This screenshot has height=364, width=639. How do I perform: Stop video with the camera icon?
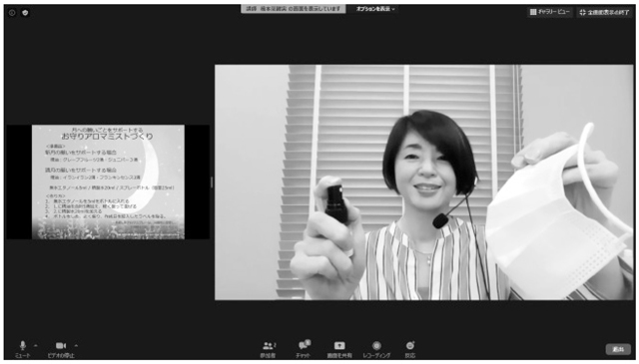coord(61,346)
